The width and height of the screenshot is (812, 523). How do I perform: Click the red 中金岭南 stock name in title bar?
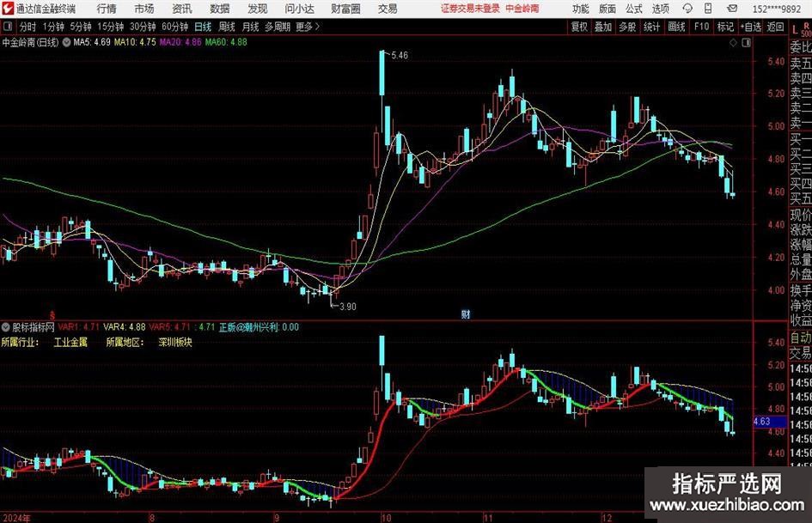pos(522,9)
